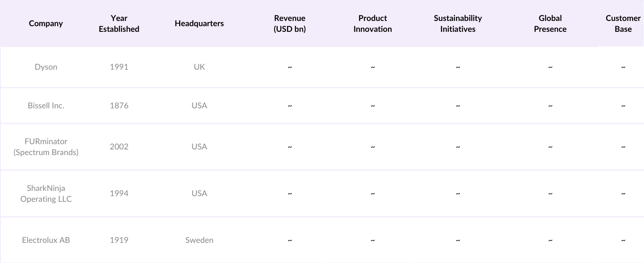Image resolution: width=644 pixels, height=263 pixels.
Task: Select the Year Established column header
Action: tap(119, 23)
